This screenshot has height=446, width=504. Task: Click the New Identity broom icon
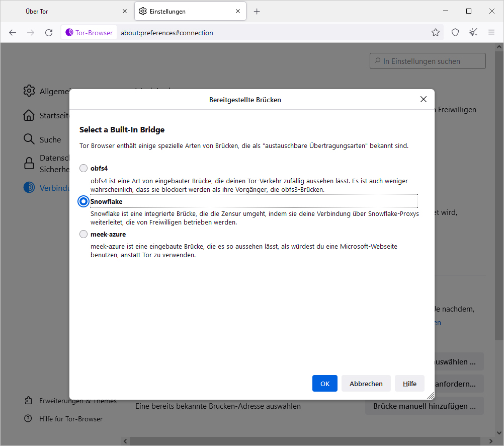(473, 32)
